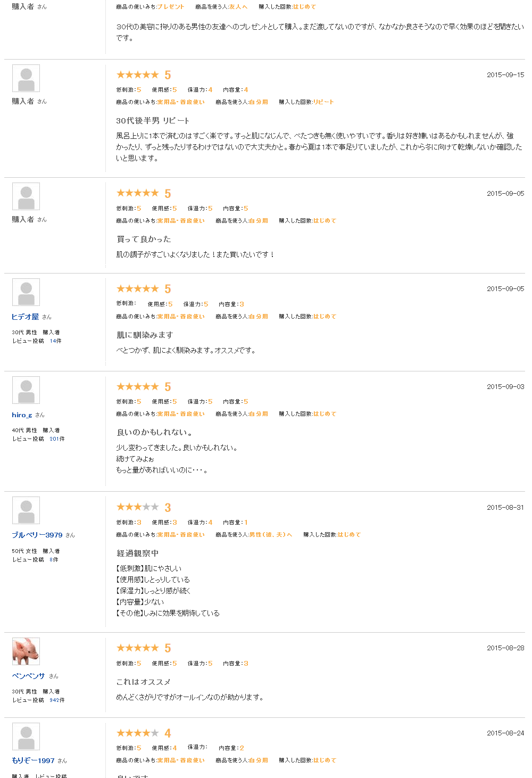
Task: Click ペンペンサ's pig avatar picture
Action: pos(26,651)
